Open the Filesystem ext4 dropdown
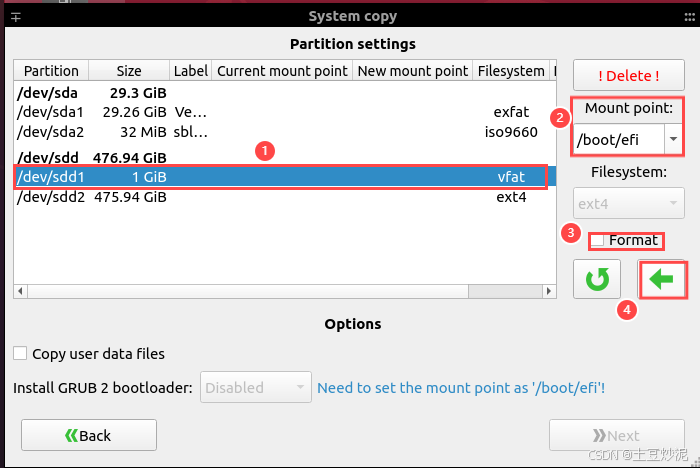 (629, 203)
